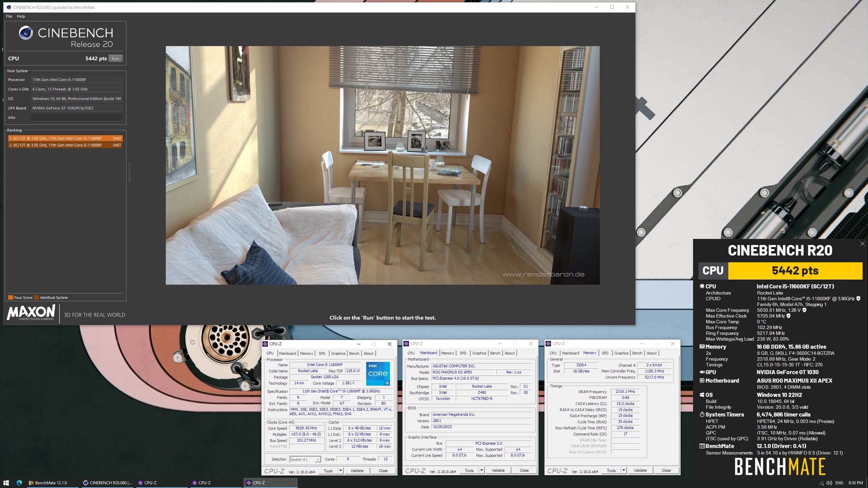Click the Core Voltage value 1.581 V
The height and width of the screenshot is (488, 868).
tap(348, 383)
